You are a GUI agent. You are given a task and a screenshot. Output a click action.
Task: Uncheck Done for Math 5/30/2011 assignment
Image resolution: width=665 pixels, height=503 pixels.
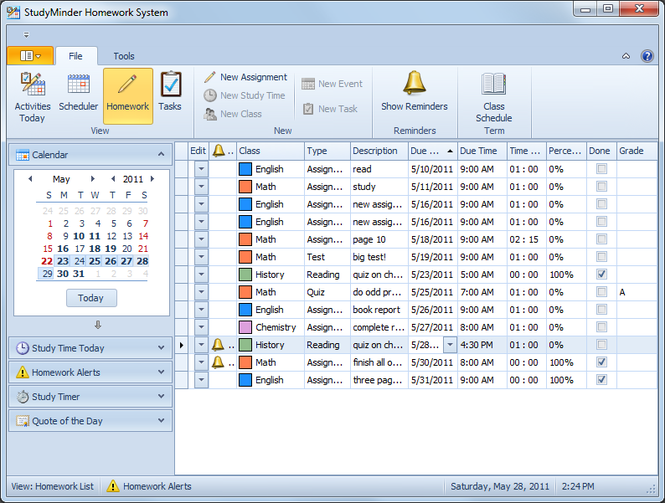601,362
